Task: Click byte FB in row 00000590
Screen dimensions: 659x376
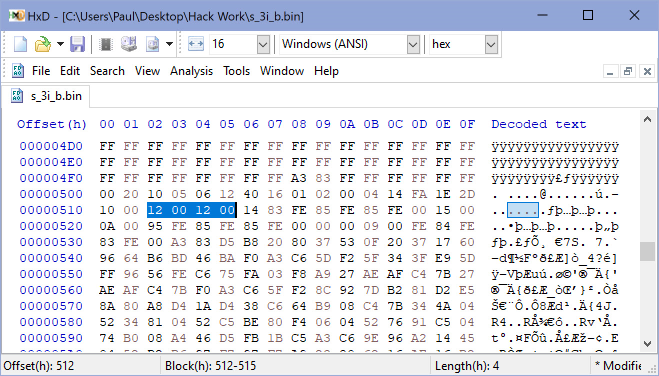Action: coord(251,338)
